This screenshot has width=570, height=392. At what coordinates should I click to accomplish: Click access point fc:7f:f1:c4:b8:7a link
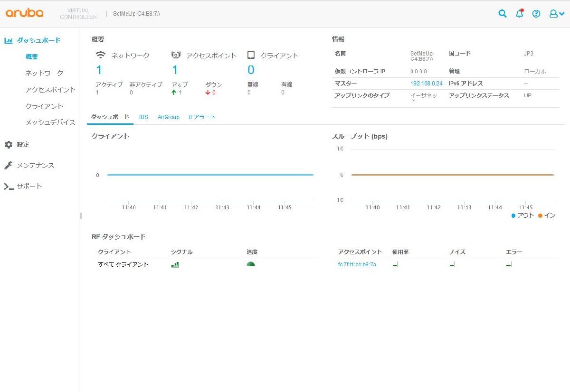click(357, 264)
